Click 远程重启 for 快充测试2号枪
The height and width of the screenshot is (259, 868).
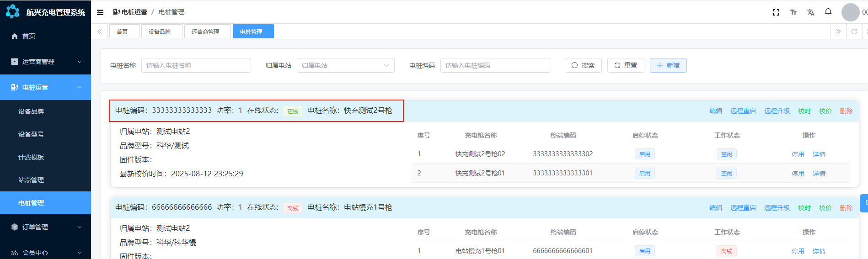743,111
